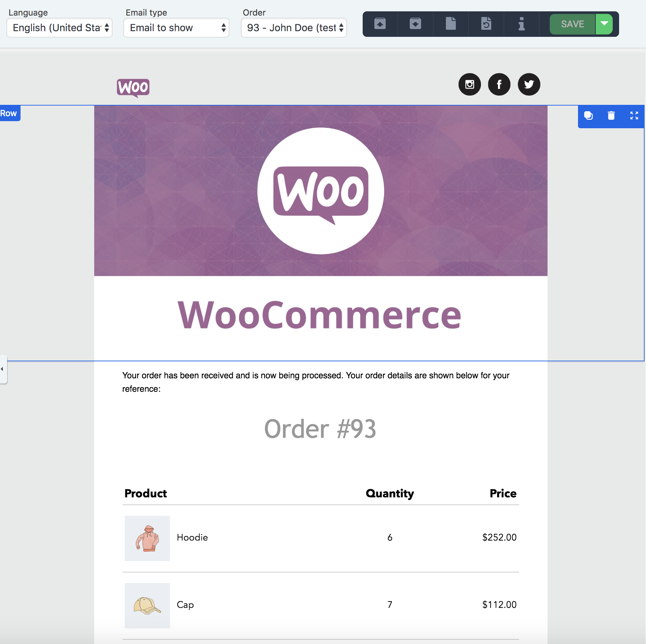Click the Hoodie product thumbnail
The width and height of the screenshot is (646, 644).
click(x=147, y=538)
